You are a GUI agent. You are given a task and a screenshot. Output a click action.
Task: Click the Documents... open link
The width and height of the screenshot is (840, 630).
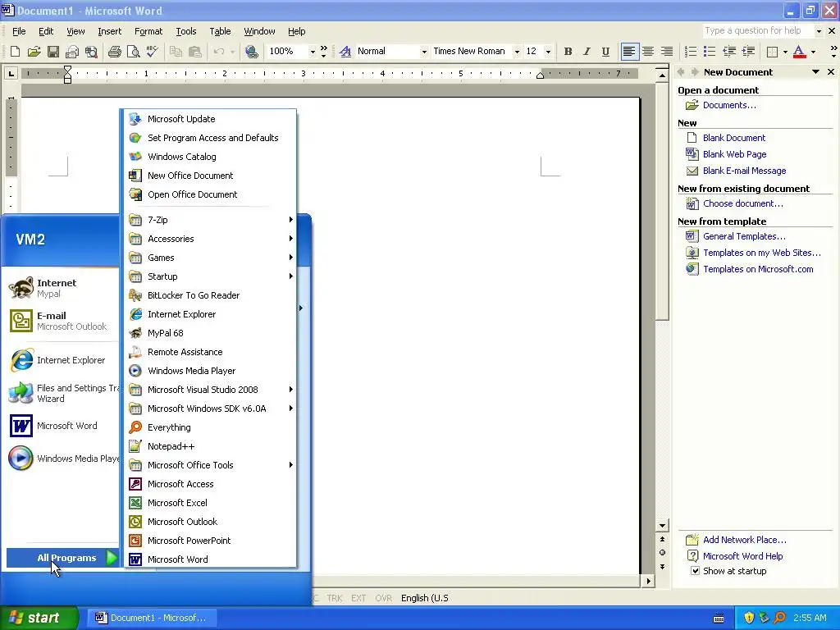pos(729,105)
